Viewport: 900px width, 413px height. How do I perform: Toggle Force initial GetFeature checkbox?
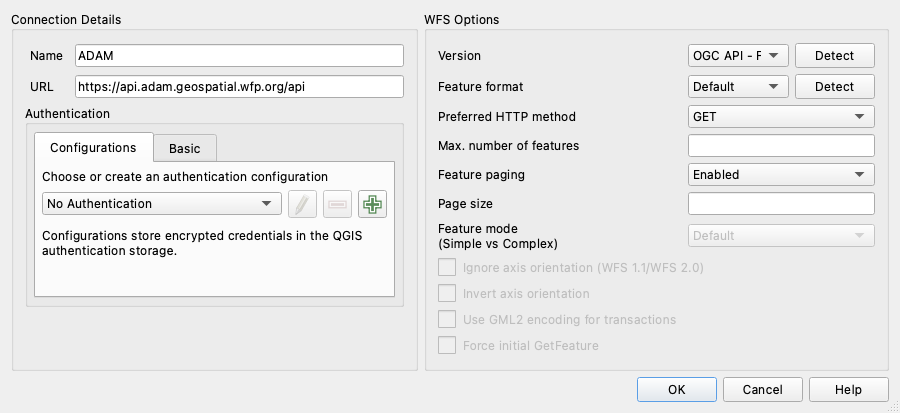447,345
